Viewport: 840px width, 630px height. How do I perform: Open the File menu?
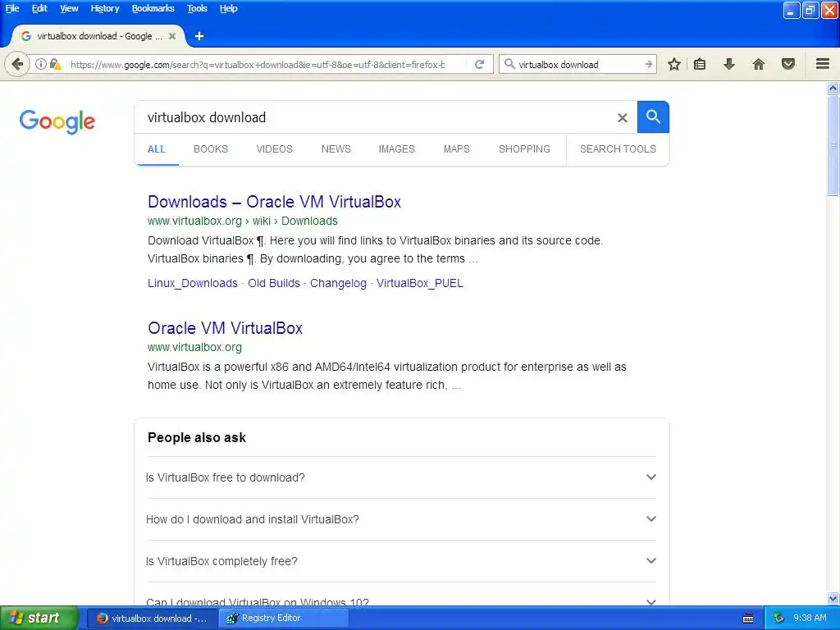pos(12,8)
